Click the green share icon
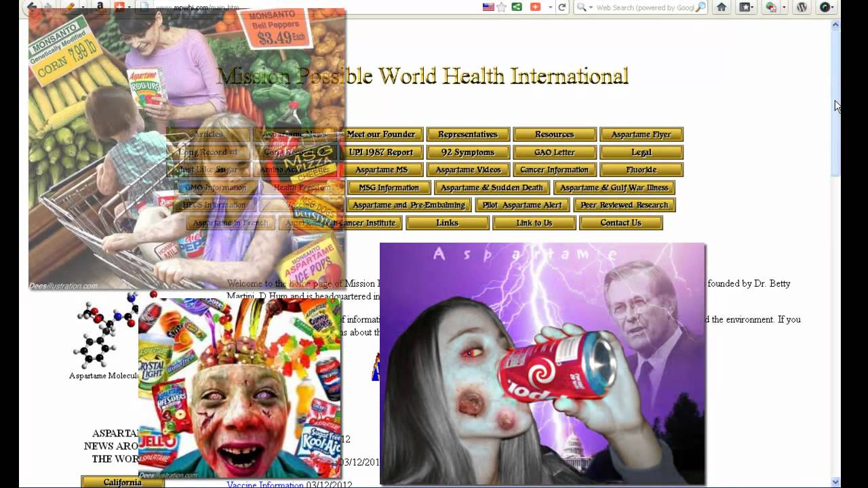 click(x=517, y=7)
